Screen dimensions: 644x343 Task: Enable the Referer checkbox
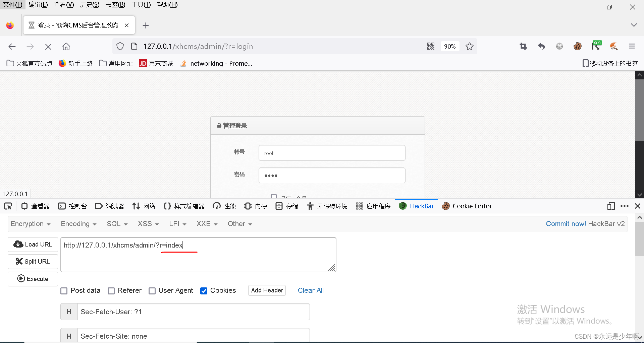pyautogui.click(x=111, y=291)
